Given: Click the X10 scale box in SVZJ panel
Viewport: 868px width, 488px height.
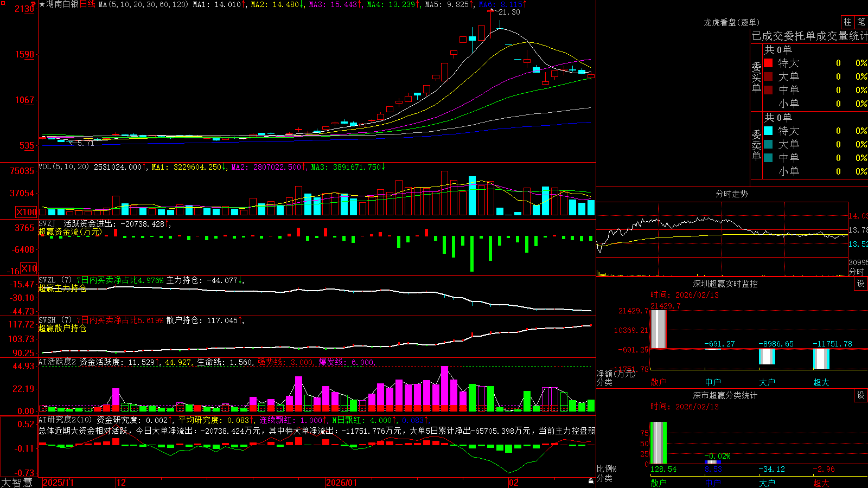Looking at the screenshot, I should click(29, 268).
